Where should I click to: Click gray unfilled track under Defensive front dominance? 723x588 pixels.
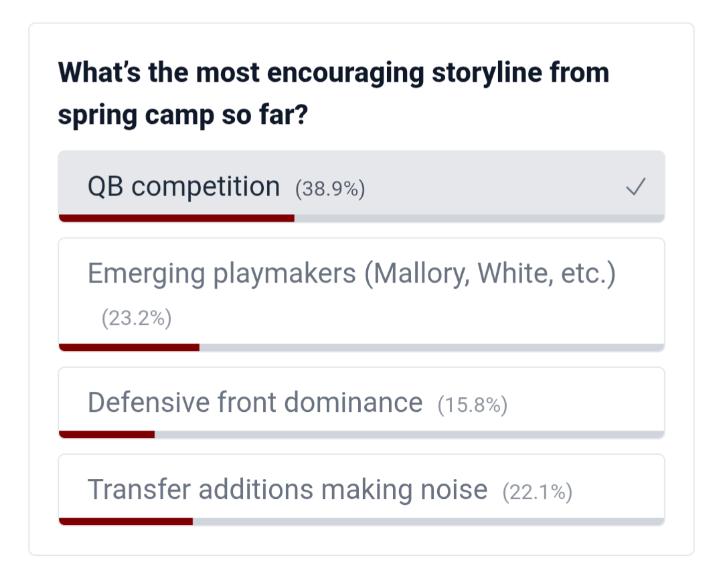pyautogui.click(x=408, y=434)
